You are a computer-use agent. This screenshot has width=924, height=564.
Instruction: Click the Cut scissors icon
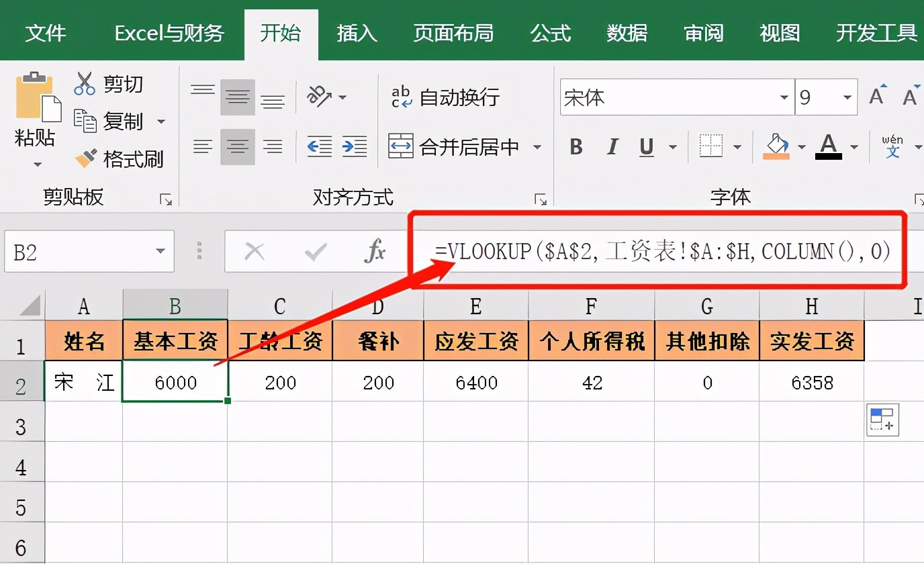(85, 83)
